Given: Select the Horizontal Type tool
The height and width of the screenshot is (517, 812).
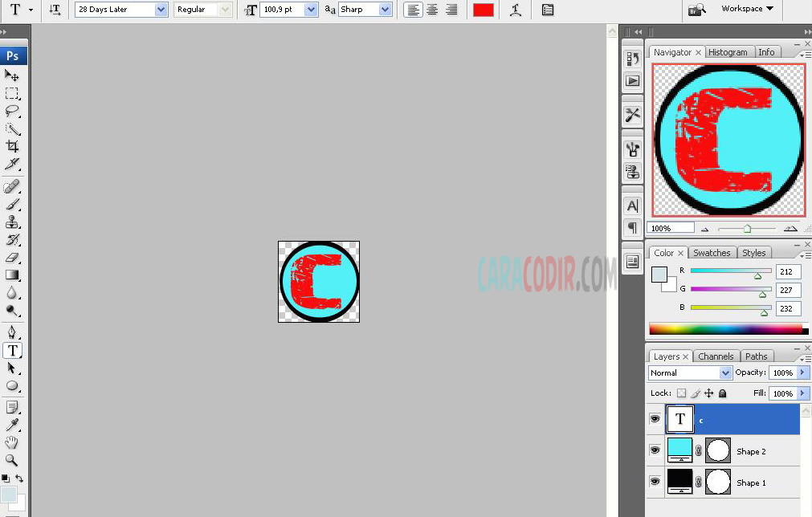Looking at the screenshot, I should pyautogui.click(x=12, y=350).
